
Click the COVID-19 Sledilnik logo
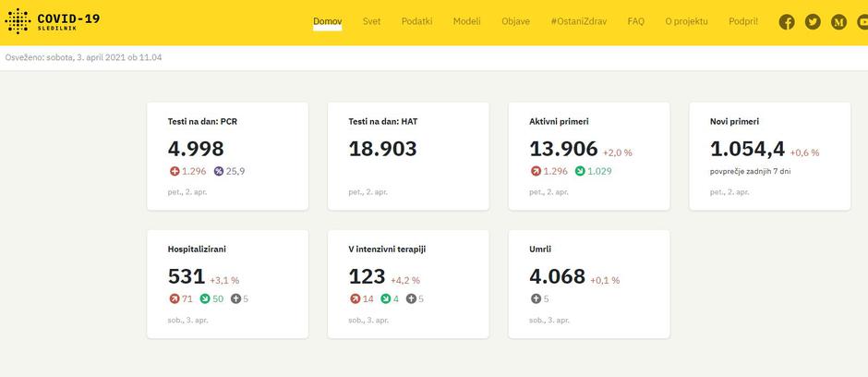[x=53, y=21]
